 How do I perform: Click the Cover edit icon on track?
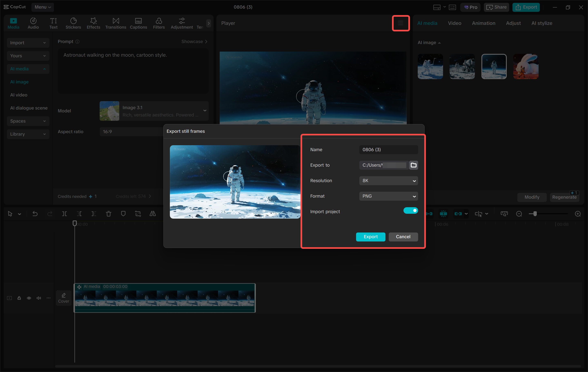[63, 298]
